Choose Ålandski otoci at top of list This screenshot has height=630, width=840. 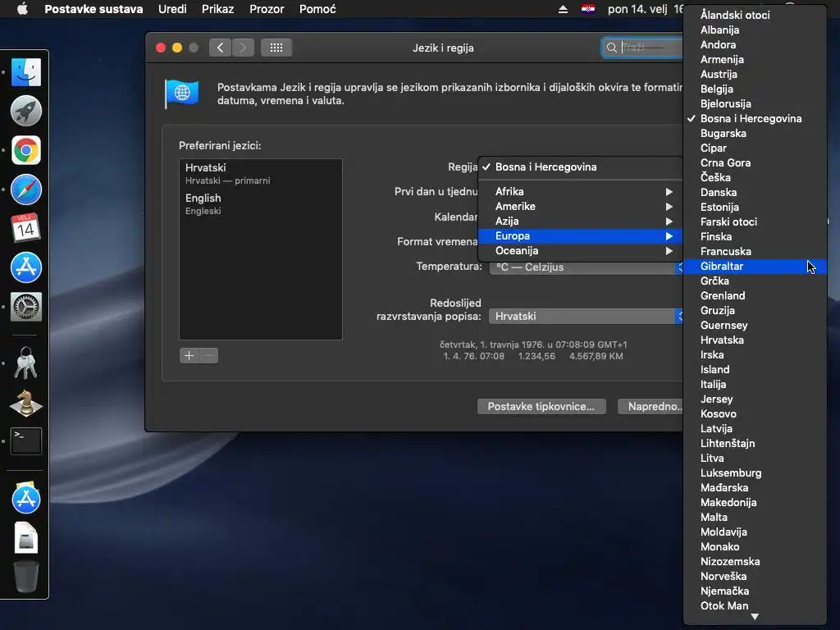[756, 16]
